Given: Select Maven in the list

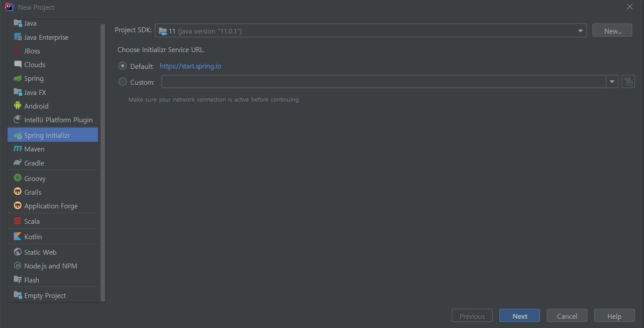Looking at the screenshot, I should tap(34, 149).
